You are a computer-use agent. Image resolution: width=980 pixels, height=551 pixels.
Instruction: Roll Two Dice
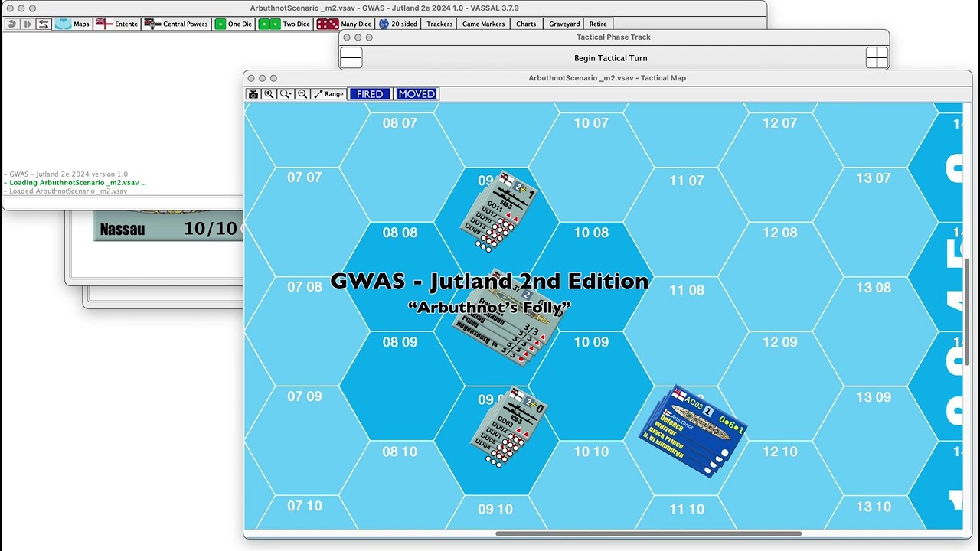click(x=285, y=24)
